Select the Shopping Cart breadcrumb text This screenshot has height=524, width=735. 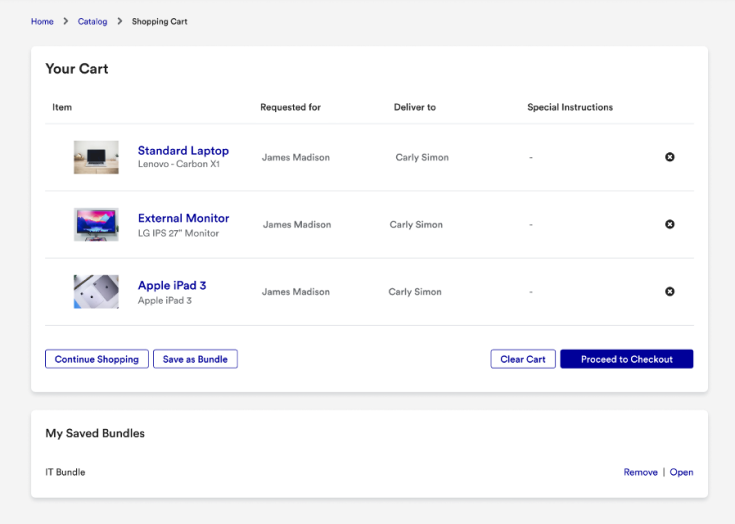159,22
